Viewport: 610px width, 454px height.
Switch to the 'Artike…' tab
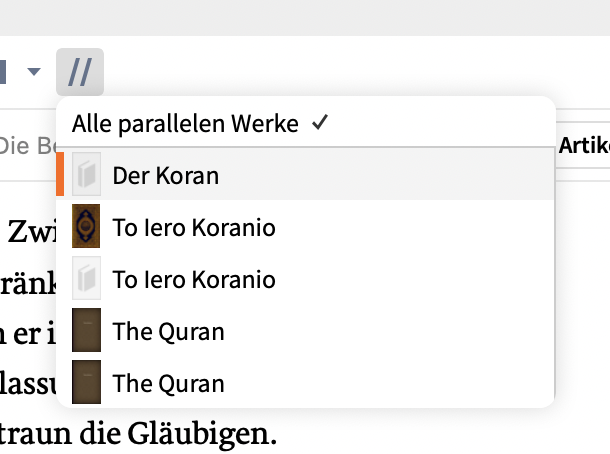point(584,145)
